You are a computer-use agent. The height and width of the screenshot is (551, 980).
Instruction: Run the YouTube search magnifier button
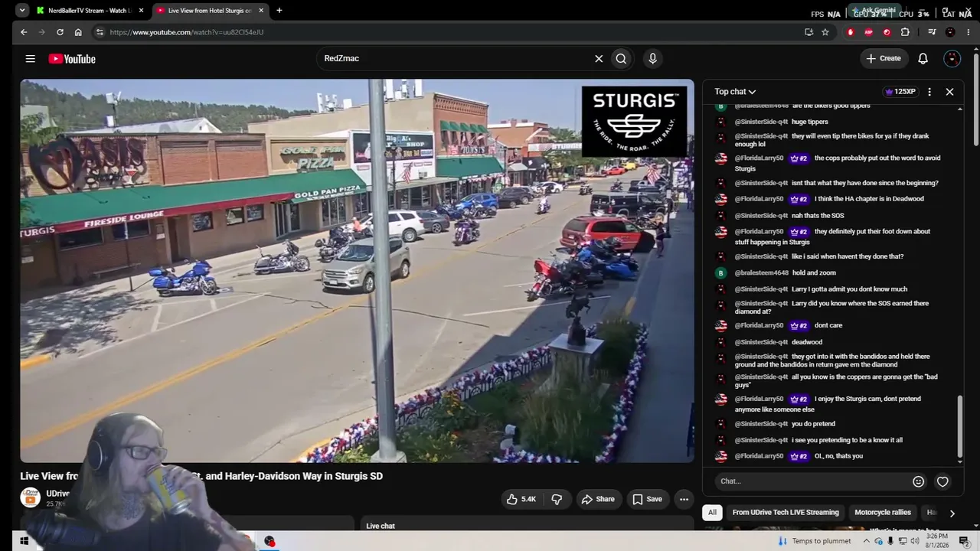[x=621, y=59]
